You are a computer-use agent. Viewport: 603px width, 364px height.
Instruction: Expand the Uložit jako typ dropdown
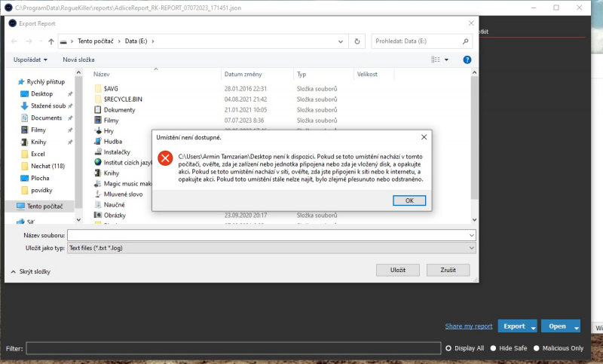tap(472, 248)
